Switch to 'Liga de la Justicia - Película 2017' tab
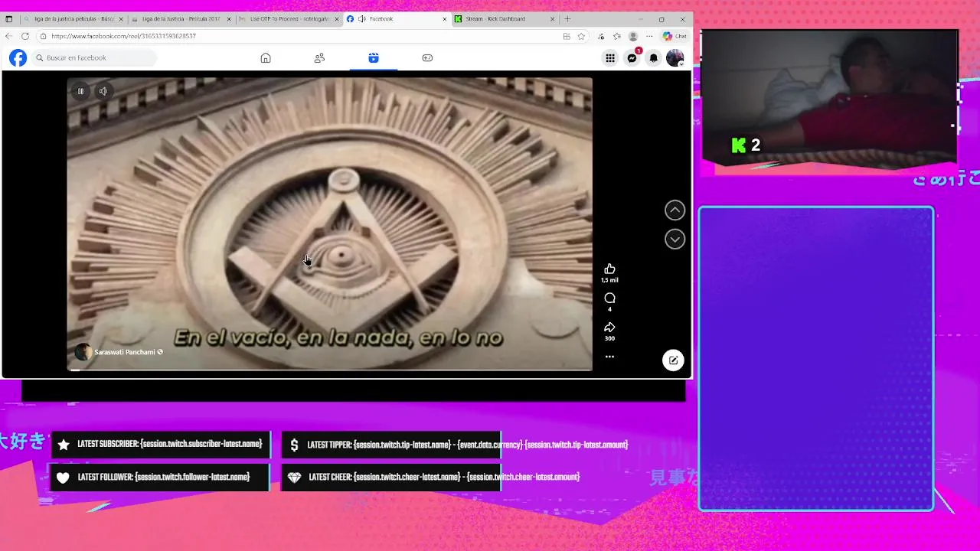Image resolution: width=980 pixels, height=551 pixels. (181, 19)
